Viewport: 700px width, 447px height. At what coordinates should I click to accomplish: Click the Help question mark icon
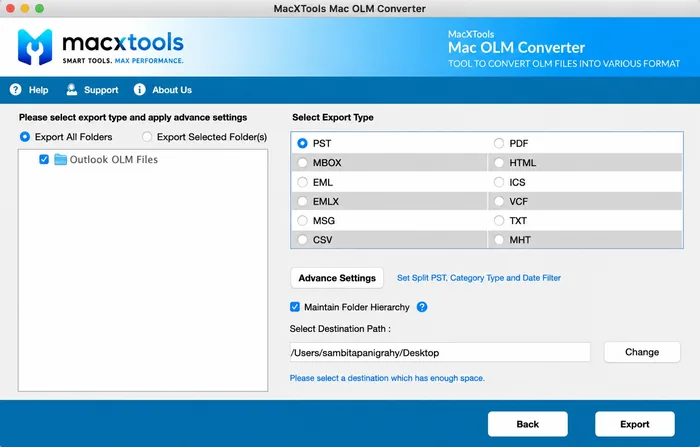coord(16,90)
